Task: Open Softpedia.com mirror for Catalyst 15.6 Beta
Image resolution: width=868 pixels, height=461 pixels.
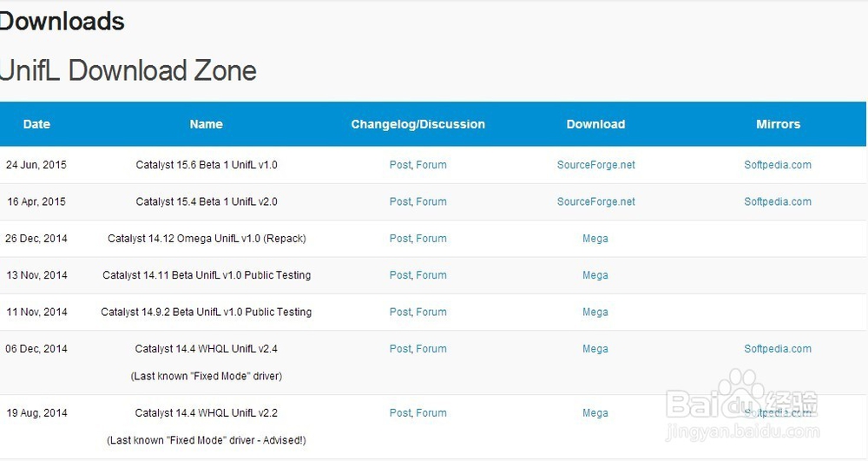Action: pyautogui.click(x=778, y=165)
